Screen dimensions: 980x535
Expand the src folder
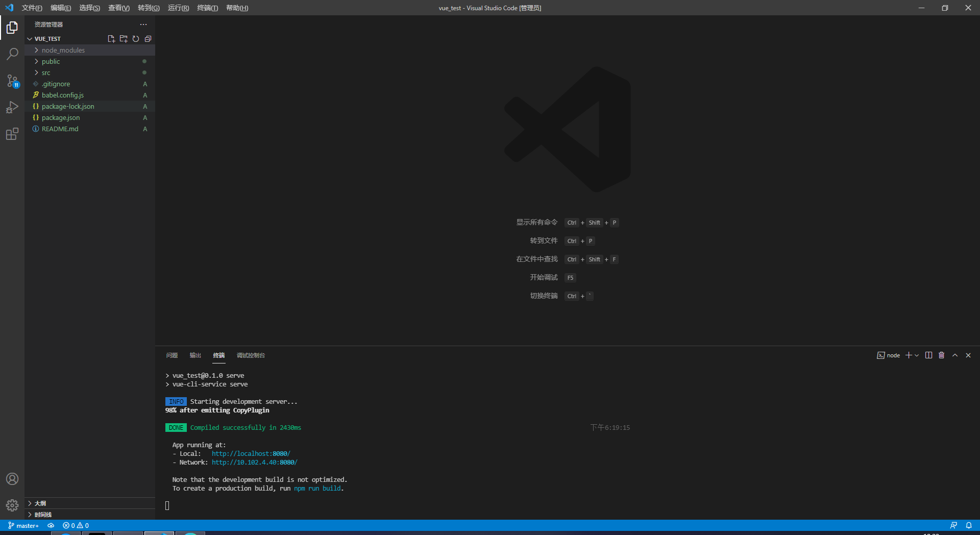[x=90, y=72]
